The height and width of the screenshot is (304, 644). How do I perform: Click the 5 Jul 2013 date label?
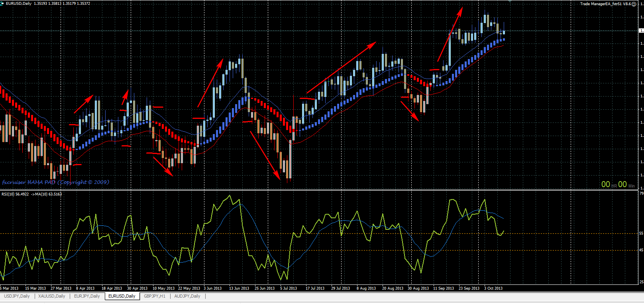coord(289,288)
